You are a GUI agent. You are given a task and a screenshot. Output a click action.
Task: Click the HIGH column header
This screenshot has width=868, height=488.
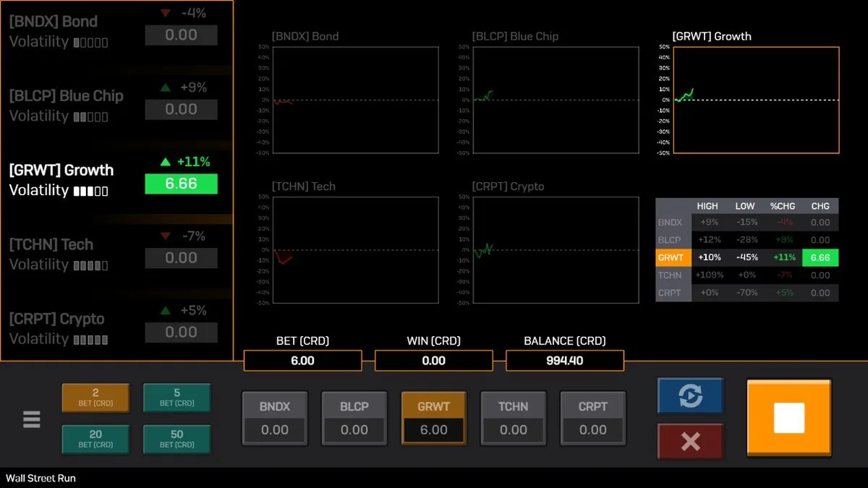707,206
